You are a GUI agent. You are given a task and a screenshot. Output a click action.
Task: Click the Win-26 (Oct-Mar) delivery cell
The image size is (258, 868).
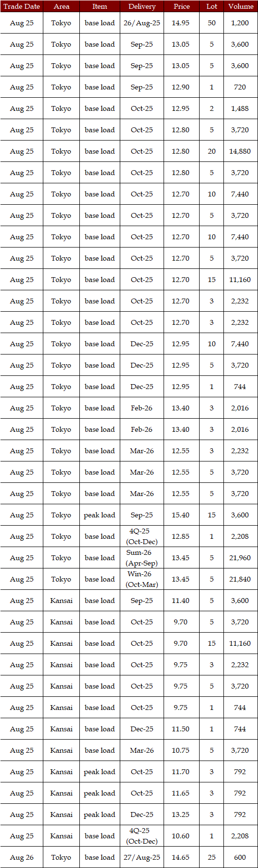[142, 579]
